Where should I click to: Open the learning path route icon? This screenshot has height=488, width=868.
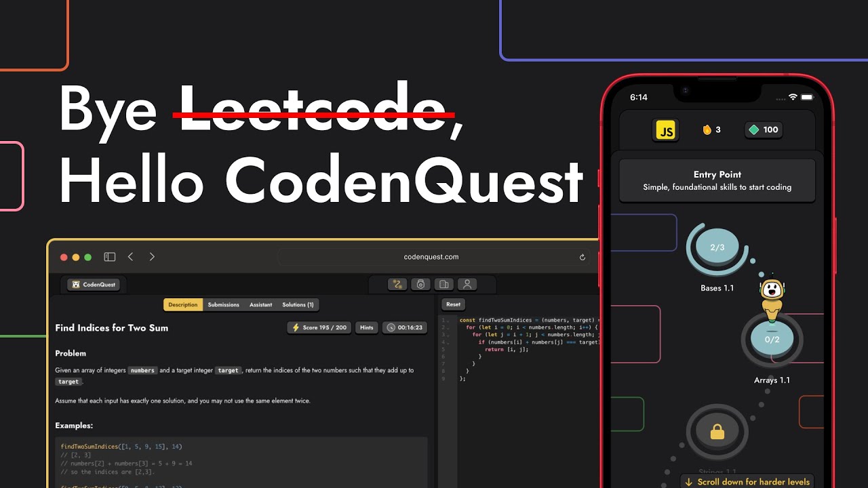pyautogui.click(x=397, y=285)
